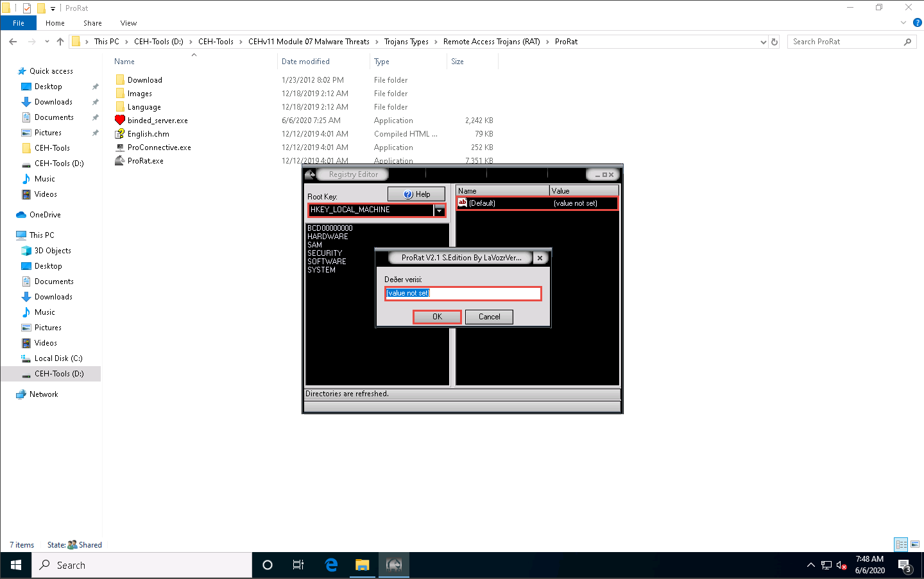Open the View ribbon tab

[x=128, y=23]
